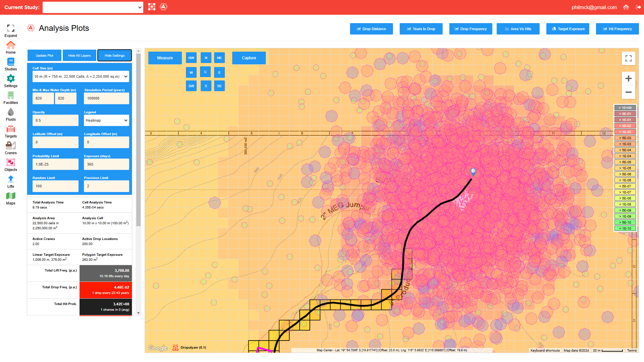
Task: Click the > 1E-10 legend swatch
Action: click(625, 229)
